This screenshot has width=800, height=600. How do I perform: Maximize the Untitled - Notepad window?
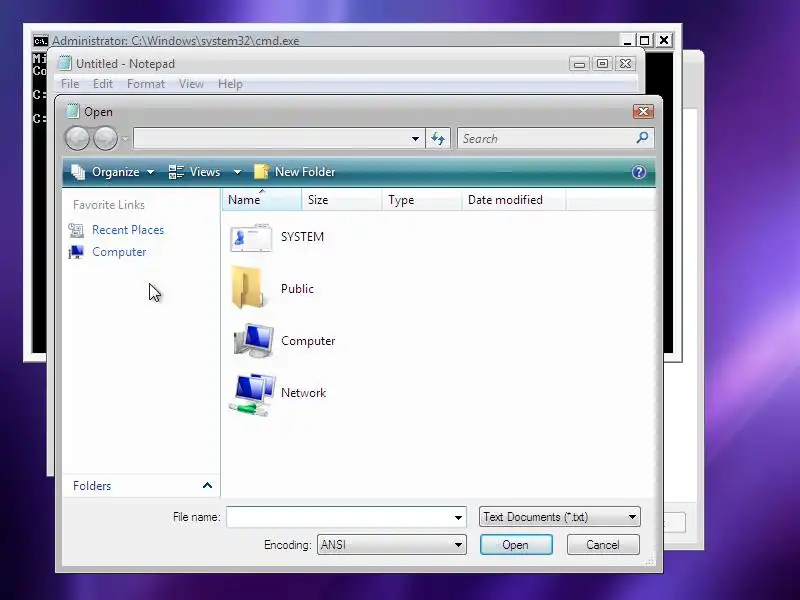point(602,64)
